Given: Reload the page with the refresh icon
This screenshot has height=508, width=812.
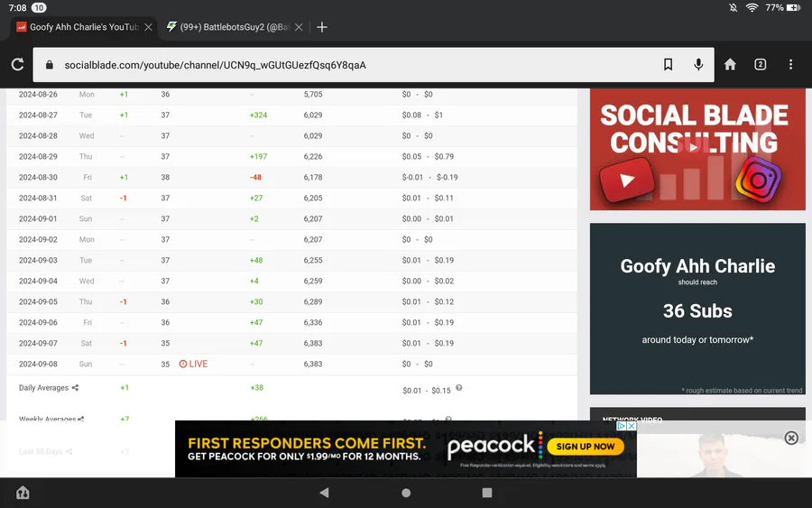Looking at the screenshot, I should coord(18,64).
